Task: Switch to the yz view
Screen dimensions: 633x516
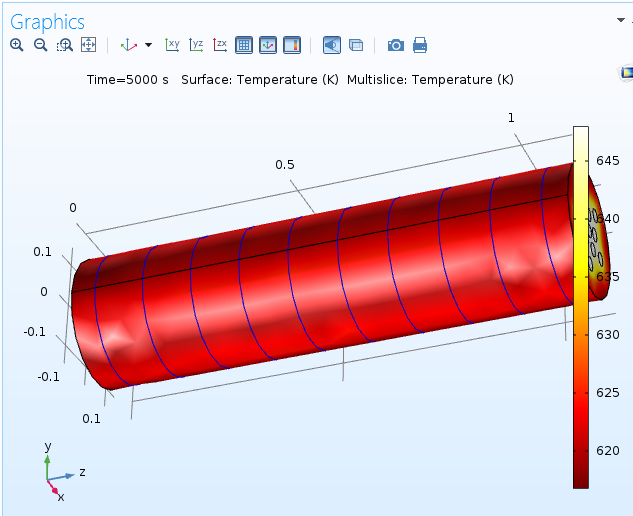Action: [x=196, y=45]
